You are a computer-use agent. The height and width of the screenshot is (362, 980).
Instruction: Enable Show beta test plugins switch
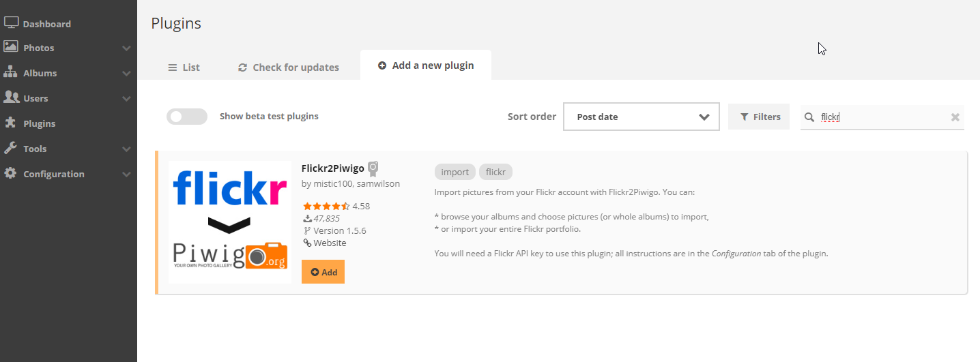point(187,117)
